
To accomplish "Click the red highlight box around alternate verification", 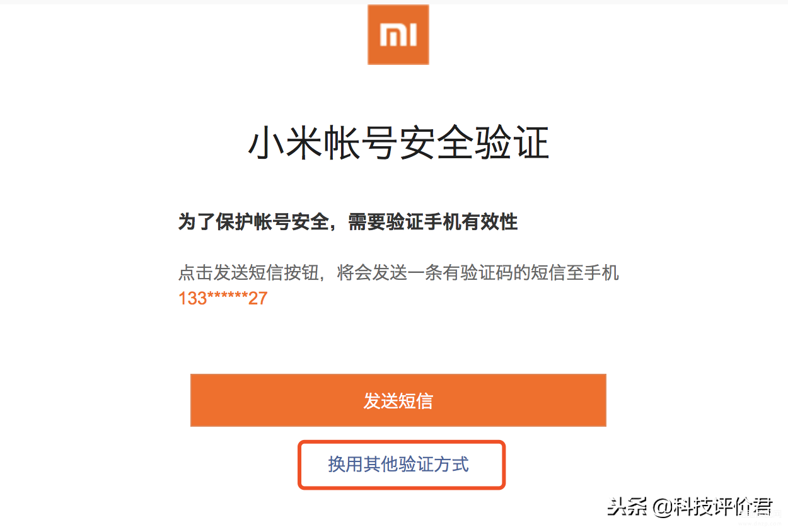I will click(402, 465).
